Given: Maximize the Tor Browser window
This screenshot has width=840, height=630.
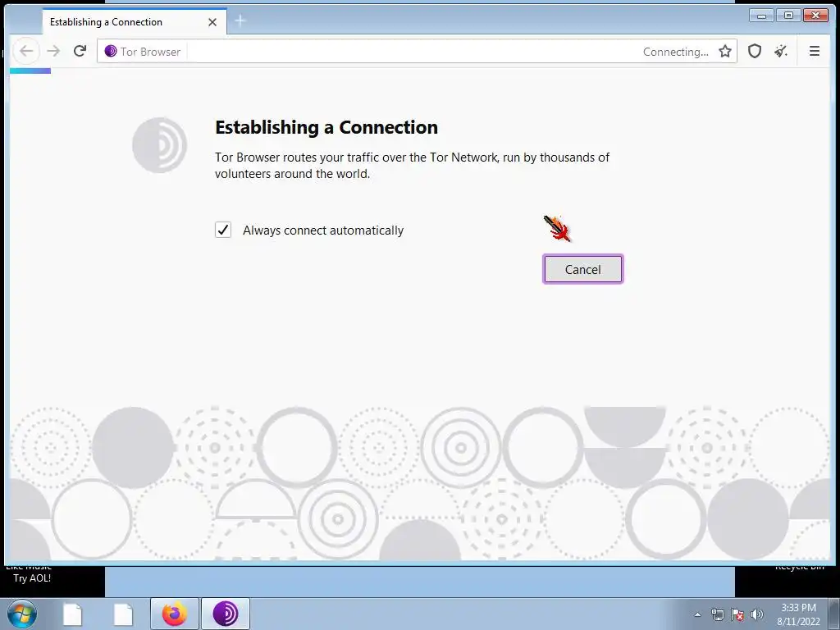Looking at the screenshot, I should point(788,16).
